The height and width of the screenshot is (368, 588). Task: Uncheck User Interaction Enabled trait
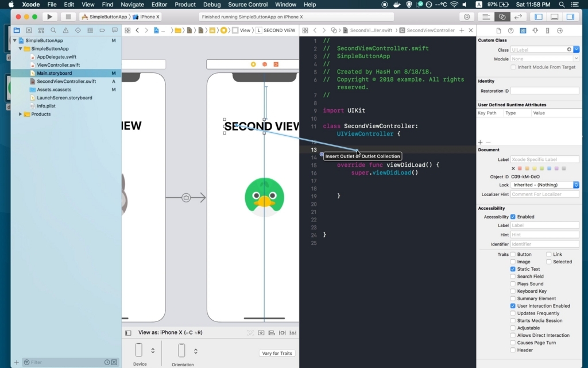coord(513,306)
